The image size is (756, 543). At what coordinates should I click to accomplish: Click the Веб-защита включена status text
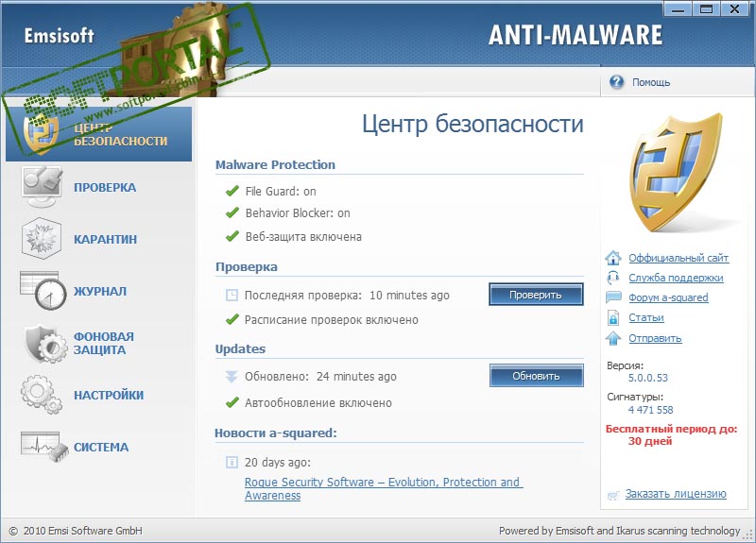(303, 237)
